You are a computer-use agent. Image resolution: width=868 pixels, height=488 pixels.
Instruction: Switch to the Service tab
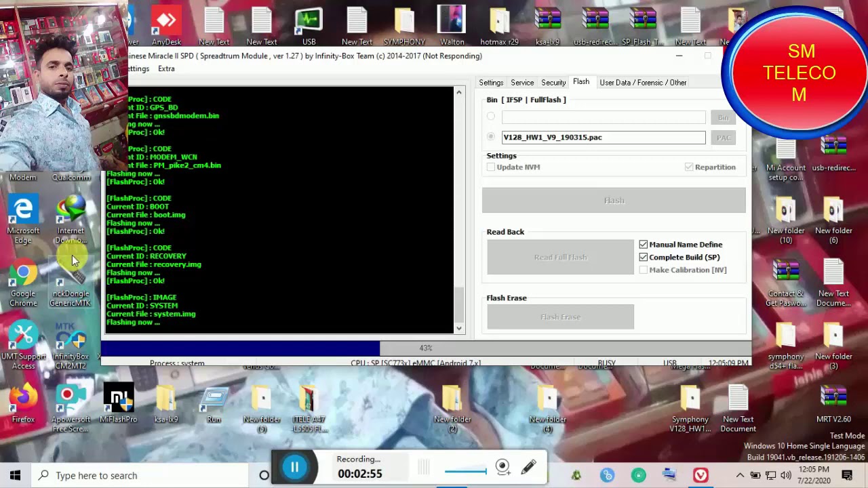pos(522,83)
